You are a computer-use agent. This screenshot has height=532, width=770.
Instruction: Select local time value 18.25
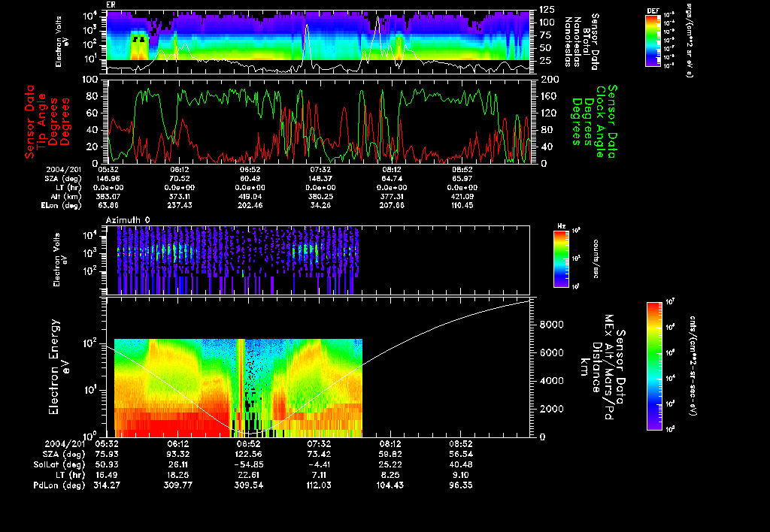click(177, 475)
